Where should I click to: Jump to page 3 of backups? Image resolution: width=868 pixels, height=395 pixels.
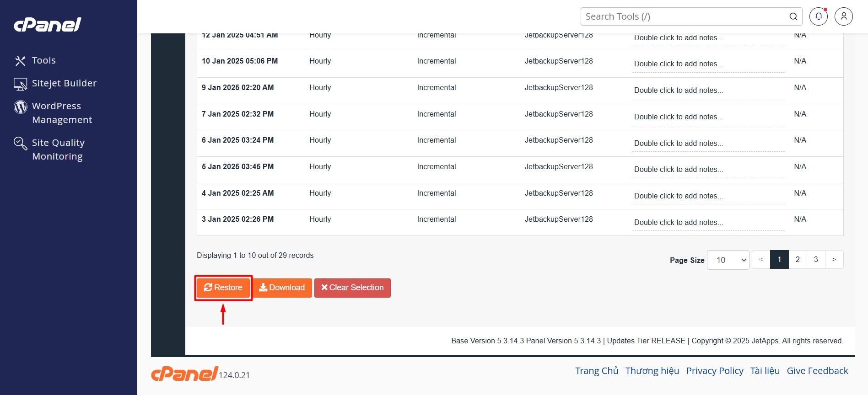(816, 259)
